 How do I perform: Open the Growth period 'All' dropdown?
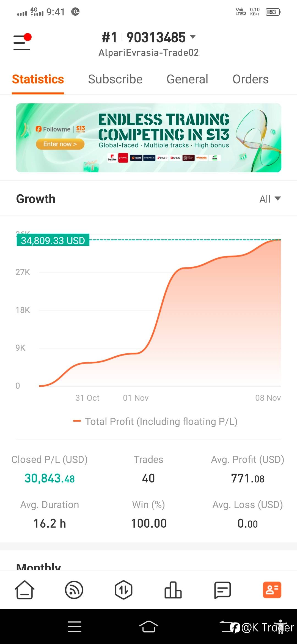pyautogui.click(x=270, y=199)
